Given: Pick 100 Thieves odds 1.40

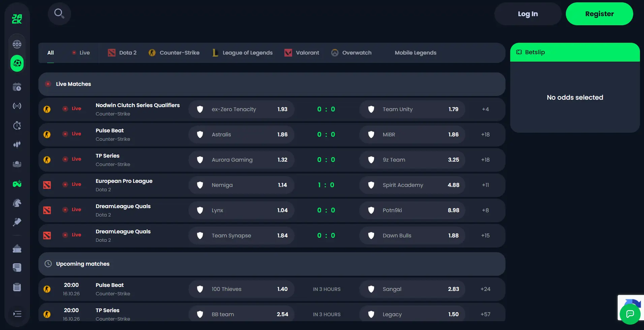Looking at the screenshot, I should 241,289.
